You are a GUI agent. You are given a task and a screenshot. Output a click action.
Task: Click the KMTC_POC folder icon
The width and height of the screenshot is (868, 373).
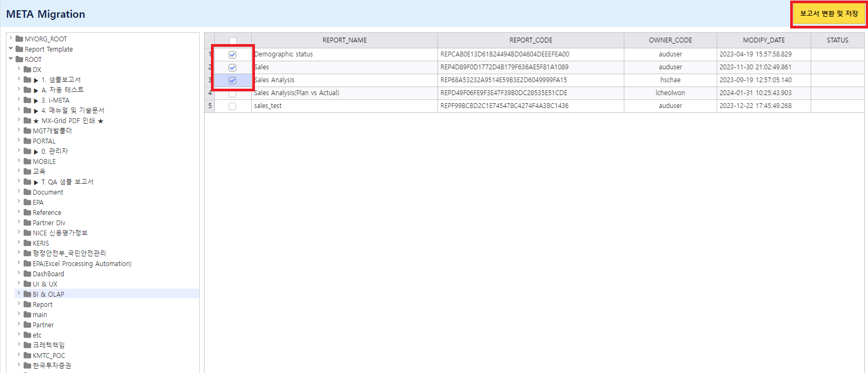(27, 355)
